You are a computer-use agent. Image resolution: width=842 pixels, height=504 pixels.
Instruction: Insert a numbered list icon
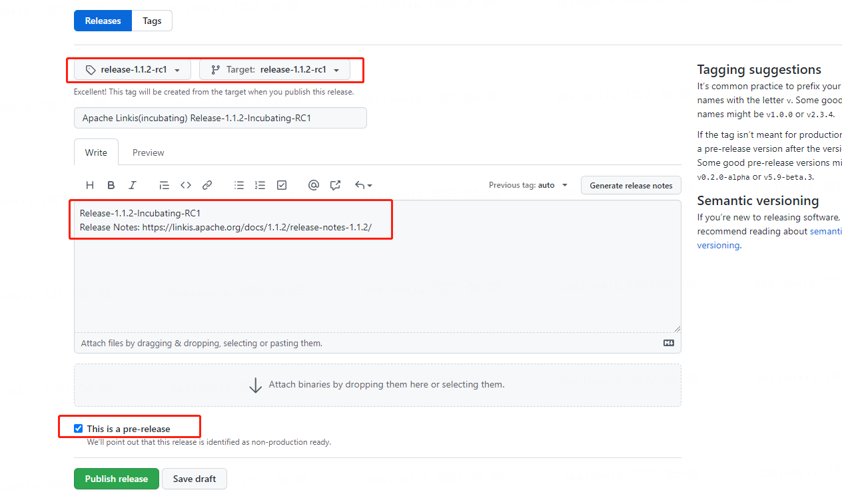[260, 185]
